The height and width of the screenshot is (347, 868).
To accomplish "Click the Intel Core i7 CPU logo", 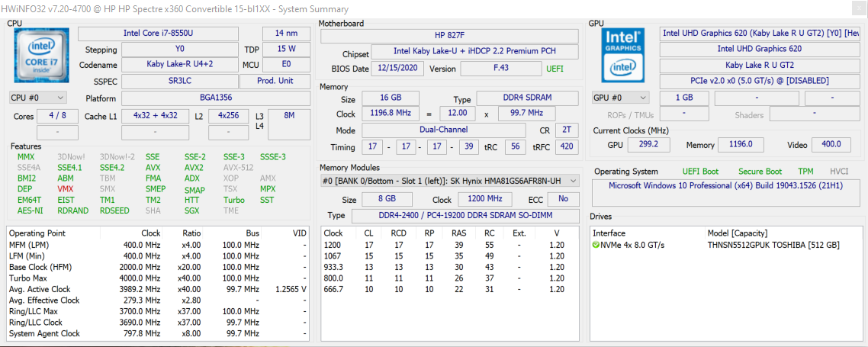I will pyautogui.click(x=41, y=56).
